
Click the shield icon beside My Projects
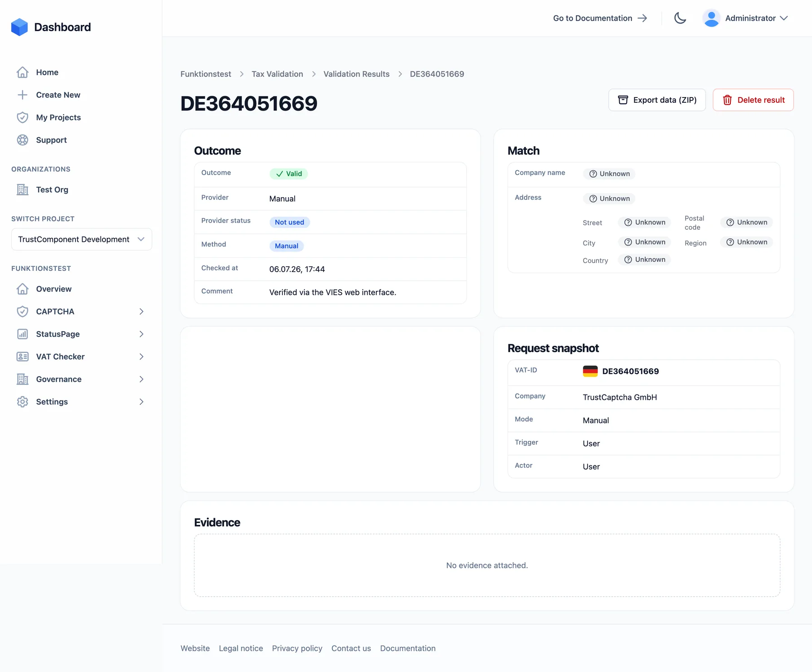tap(23, 117)
